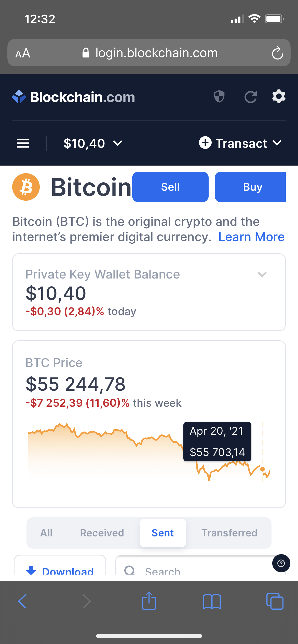
Task: Tap the Blockchain.com logo
Action: coord(74,97)
